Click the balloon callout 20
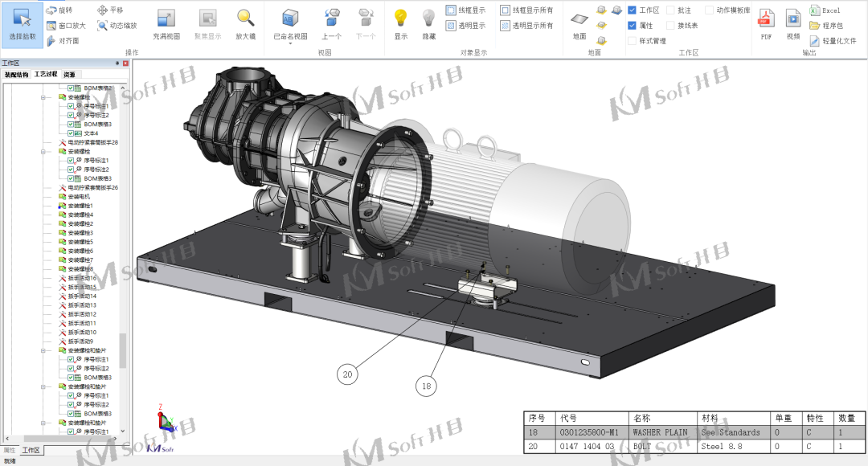868x466 pixels. [x=347, y=374]
